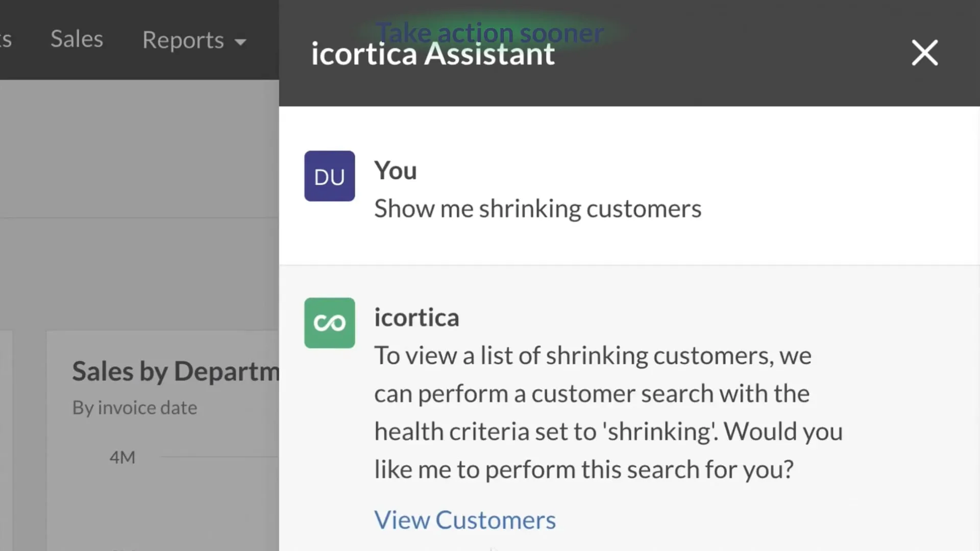Click the chart gridline beside 4M
The height and width of the screenshot is (551, 980).
[219, 457]
